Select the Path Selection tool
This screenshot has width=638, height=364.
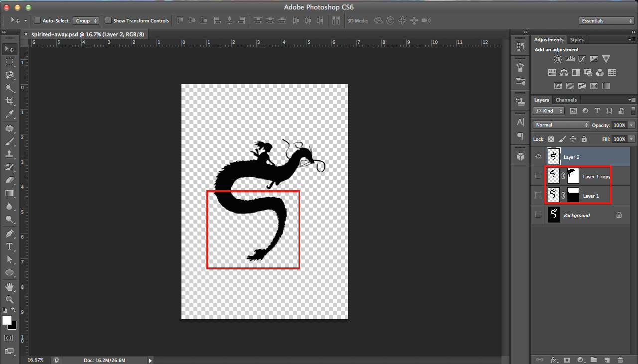pos(9,259)
